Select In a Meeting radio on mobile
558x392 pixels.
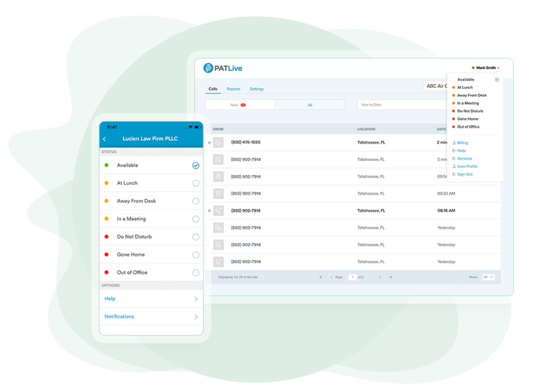196,219
